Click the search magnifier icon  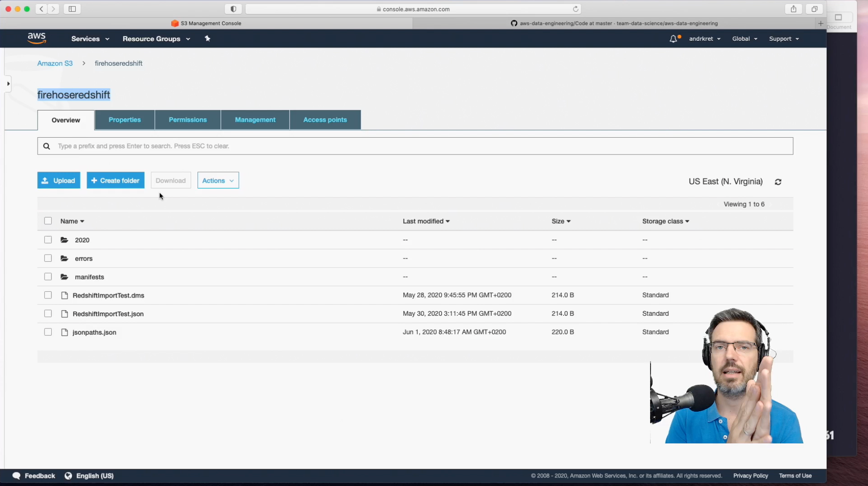tap(47, 146)
